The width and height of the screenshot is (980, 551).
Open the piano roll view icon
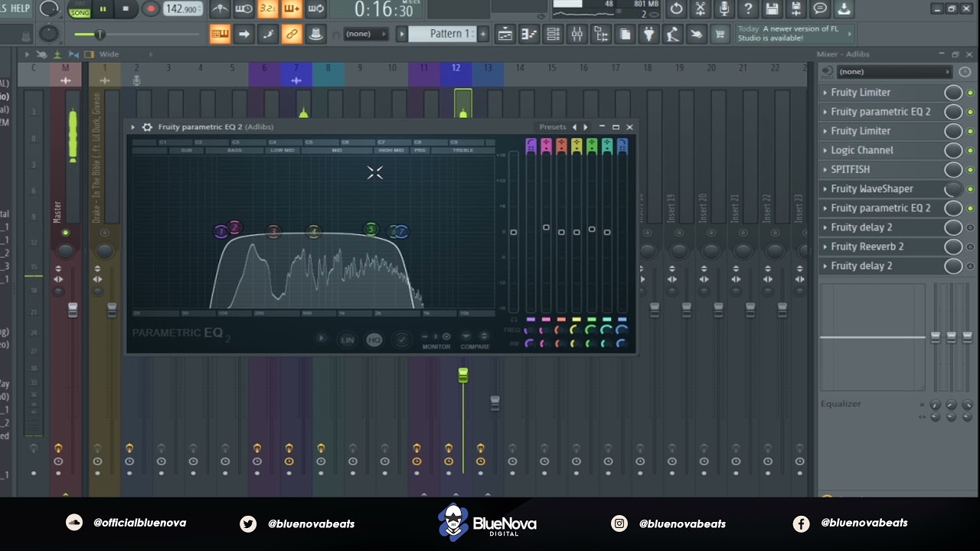click(529, 34)
